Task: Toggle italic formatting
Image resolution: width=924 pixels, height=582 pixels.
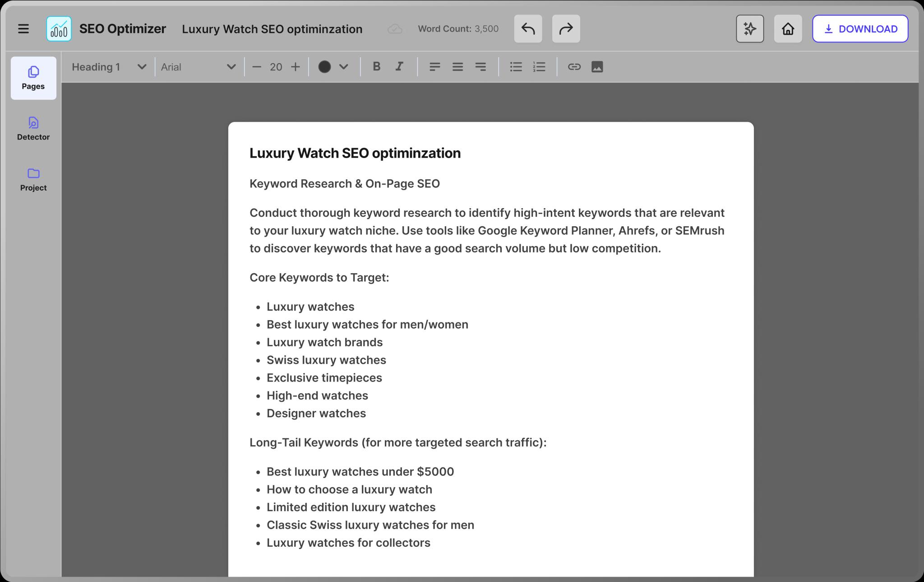Action: (x=399, y=67)
